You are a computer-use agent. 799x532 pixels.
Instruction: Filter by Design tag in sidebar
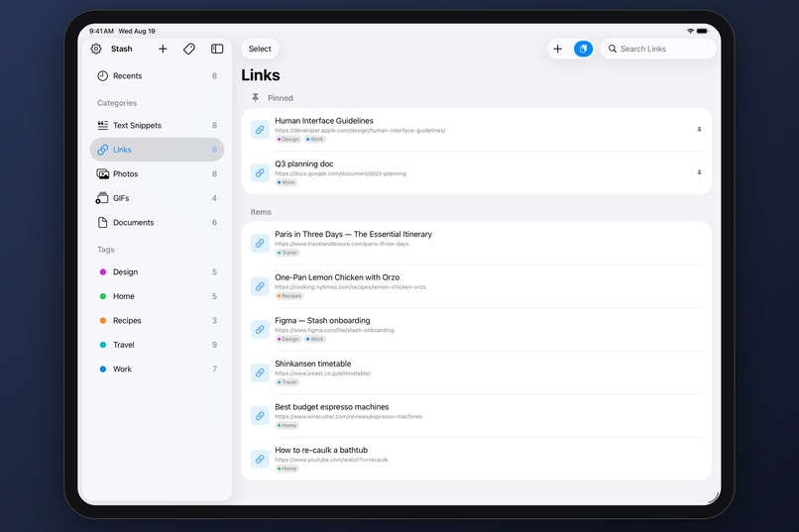[x=157, y=271]
